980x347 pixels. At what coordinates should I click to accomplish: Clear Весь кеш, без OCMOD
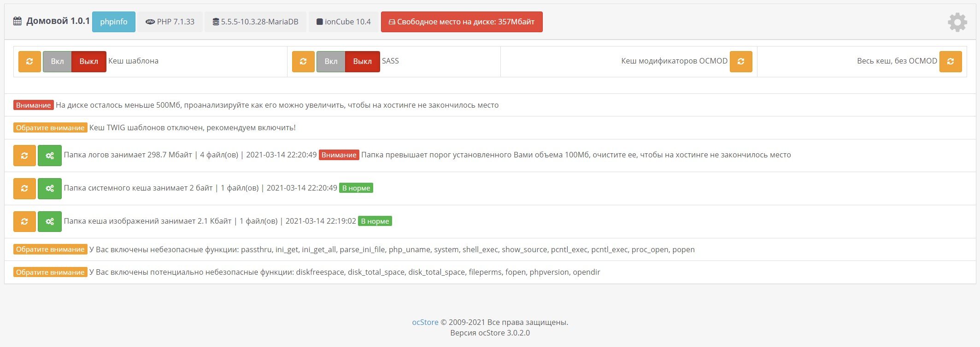click(951, 62)
